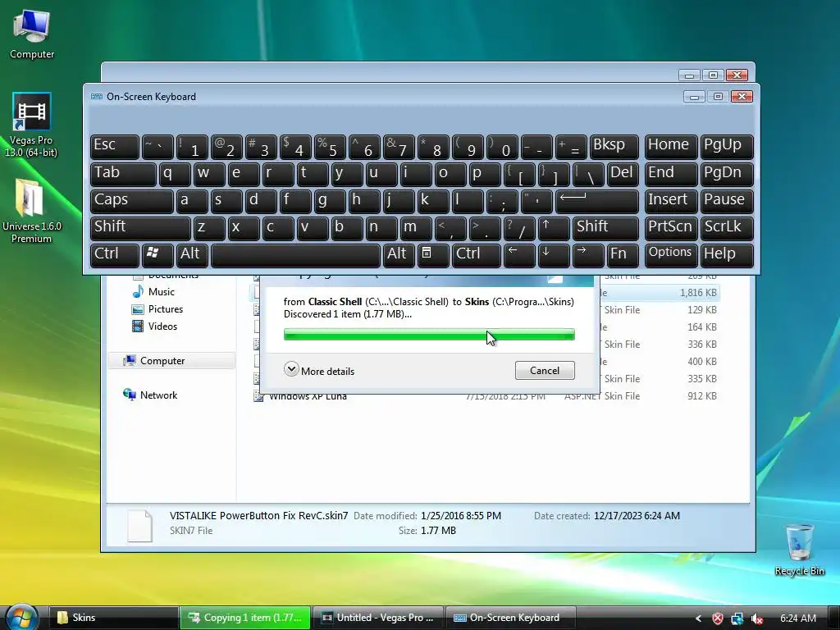Click the Help key on the keyboard
The image size is (840, 630).
click(x=727, y=254)
